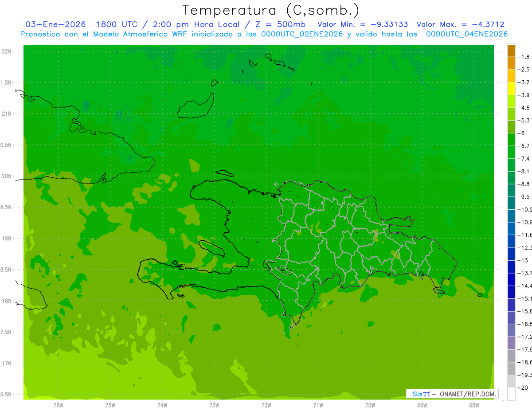Image resolution: width=532 pixels, height=411 pixels.
Task: Click the colorbar label "-7.4"
Action: coord(523,159)
